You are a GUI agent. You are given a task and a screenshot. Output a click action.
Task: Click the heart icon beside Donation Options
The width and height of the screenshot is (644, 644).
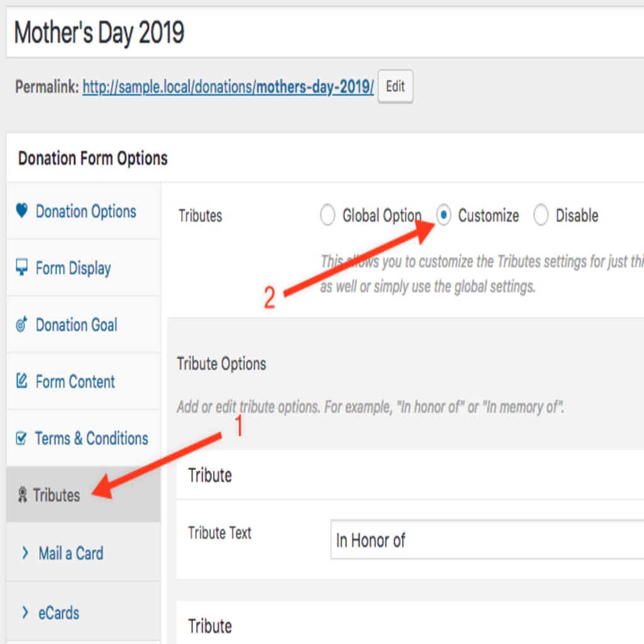coord(22,211)
